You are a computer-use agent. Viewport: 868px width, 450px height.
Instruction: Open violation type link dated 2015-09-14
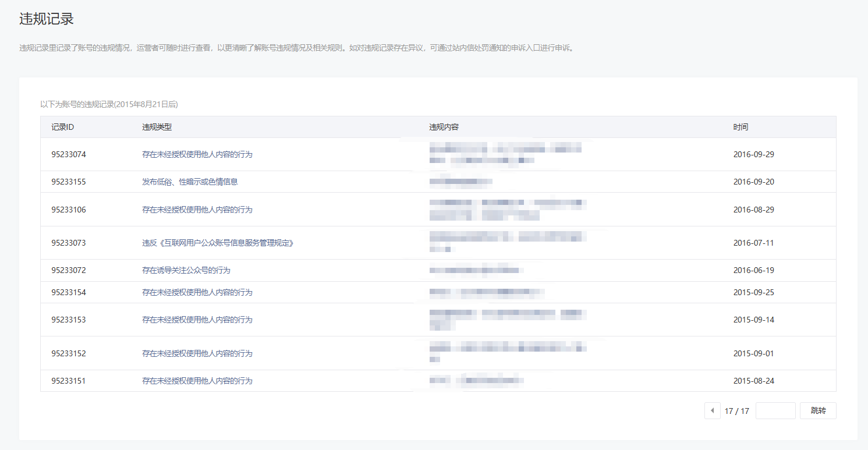point(197,320)
